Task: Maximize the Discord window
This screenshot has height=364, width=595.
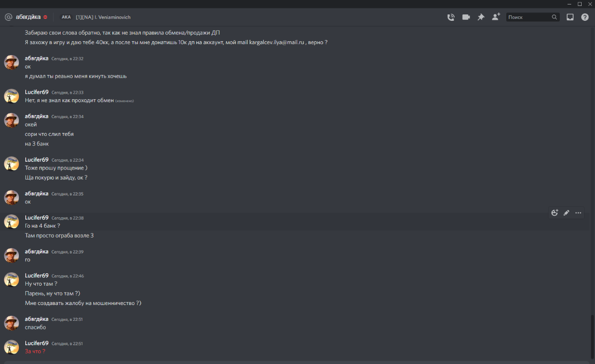Action: pyautogui.click(x=580, y=3)
